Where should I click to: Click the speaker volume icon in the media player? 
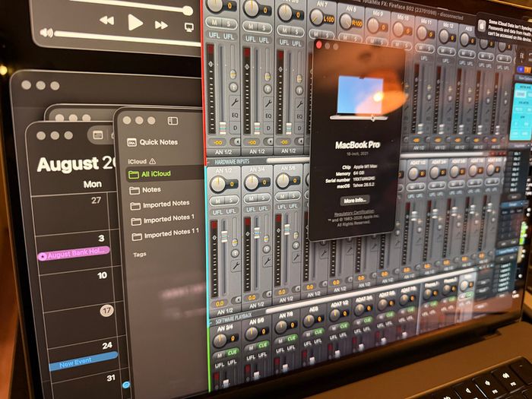click(x=46, y=33)
